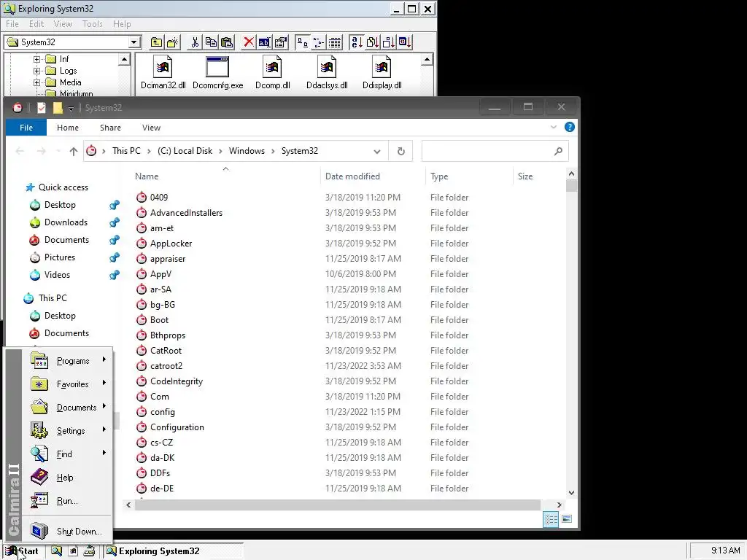Open Downloads under Quick access
Image resolution: width=747 pixels, height=560 pixels.
click(x=66, y=222)
